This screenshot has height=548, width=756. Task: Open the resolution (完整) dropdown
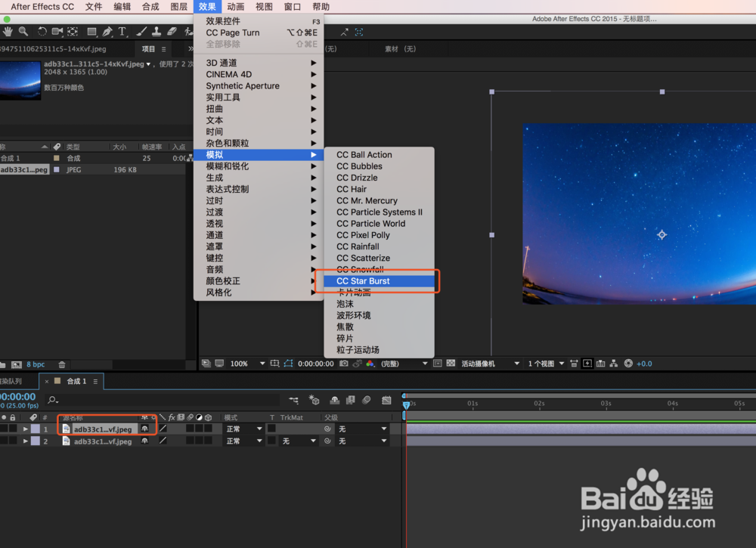(404, 364)
